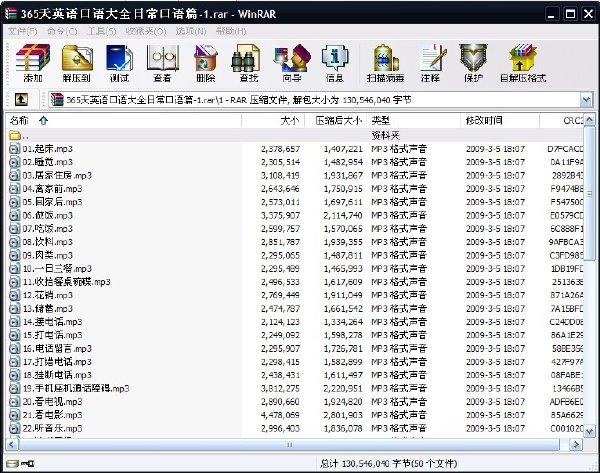Select file 13.储蓄.mp3
Image resolution: width=600 pixels, height=473 pixels.
(48, 308)
